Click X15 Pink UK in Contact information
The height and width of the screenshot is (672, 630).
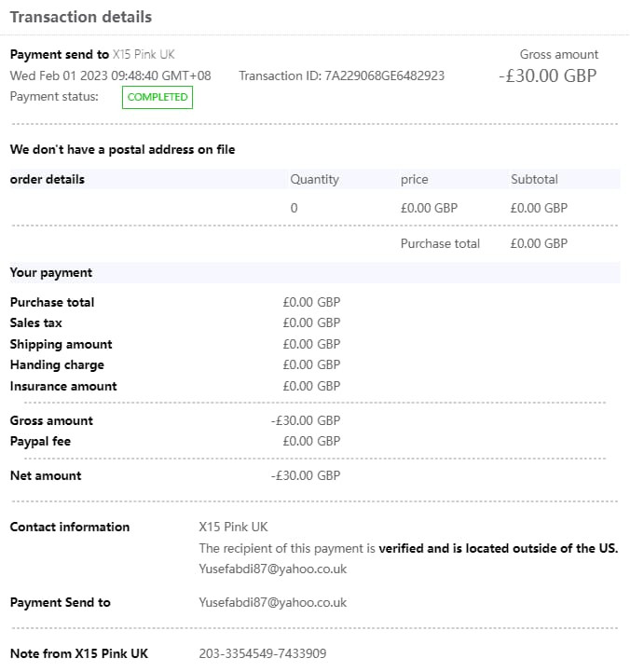pyautogui.click(x=233, y=527)
